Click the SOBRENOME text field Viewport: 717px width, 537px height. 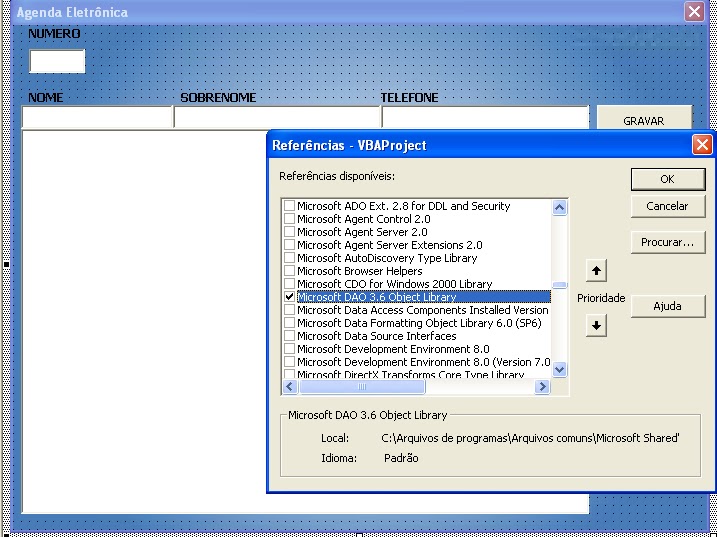277,118
